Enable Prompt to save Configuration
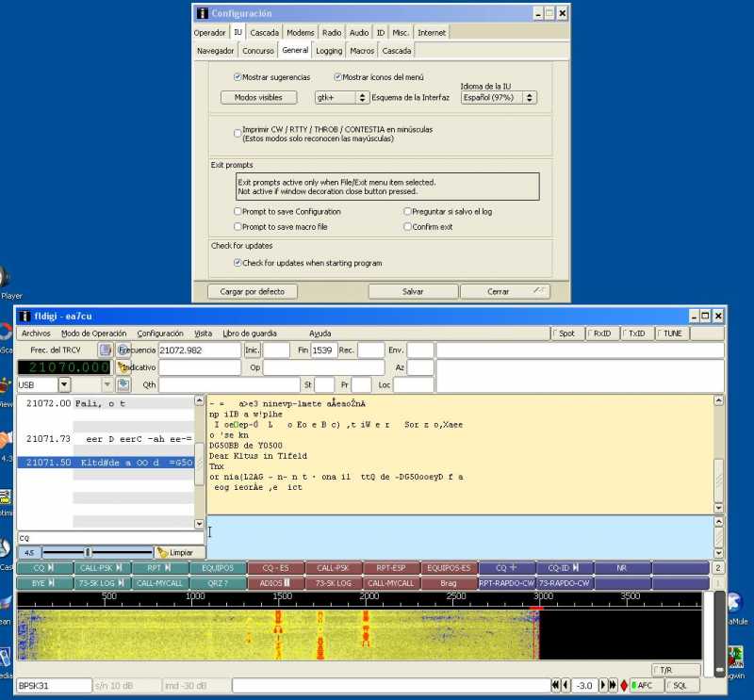Viewport: 754px width, 700px height. (238, 212)
